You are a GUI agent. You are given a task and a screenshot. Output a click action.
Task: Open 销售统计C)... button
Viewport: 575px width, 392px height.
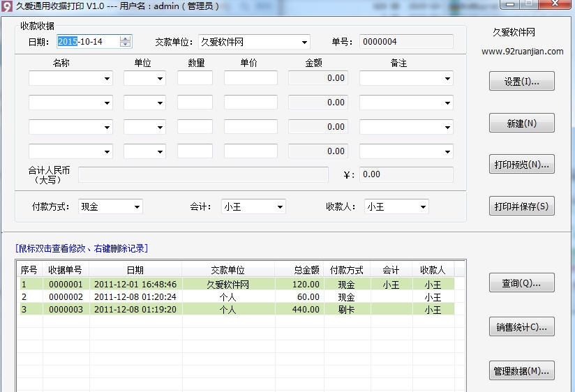pyautogui.click(x=521, y=327)
